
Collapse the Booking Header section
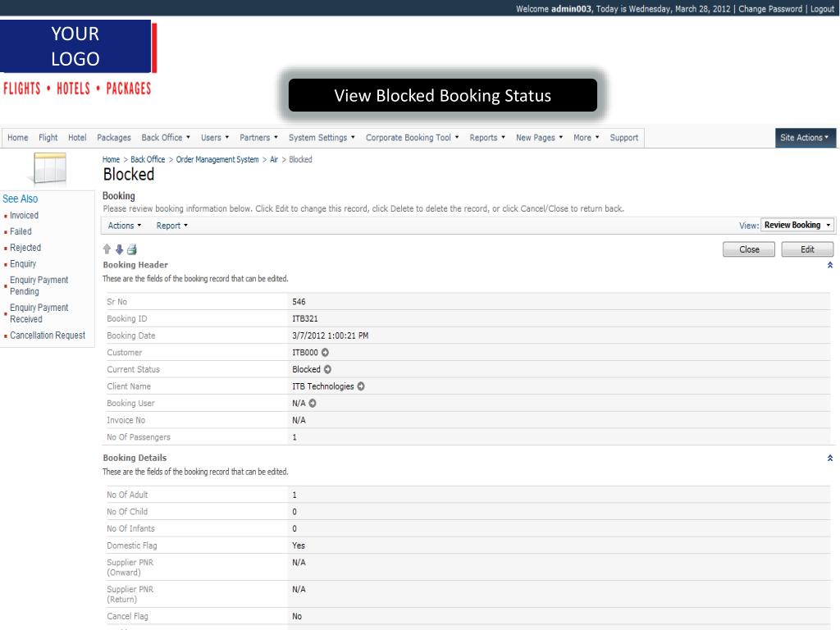click(830, 265)
